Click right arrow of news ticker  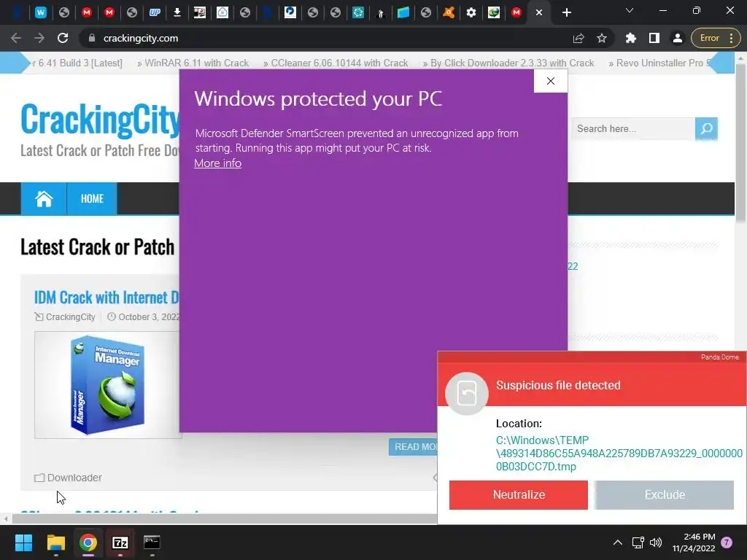pyautogui.click(x=721, y=63)
